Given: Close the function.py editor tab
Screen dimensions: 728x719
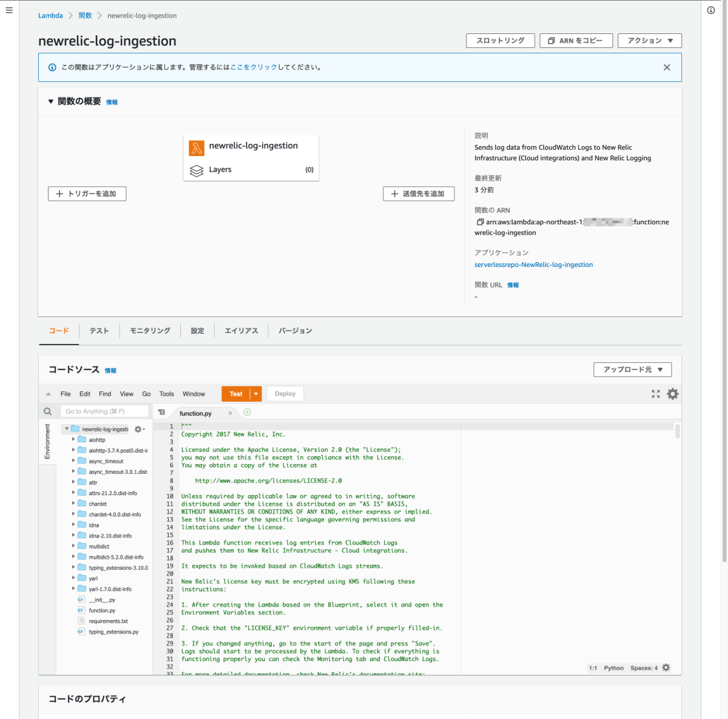Looking at the screenshot, I should (x=230, y=413).
